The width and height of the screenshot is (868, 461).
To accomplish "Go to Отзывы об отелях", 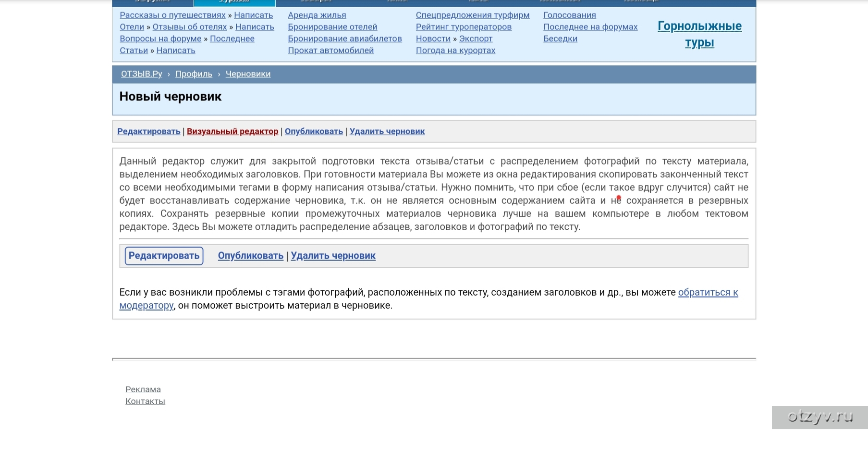I will pyautogui.click(x=190, y=27).
